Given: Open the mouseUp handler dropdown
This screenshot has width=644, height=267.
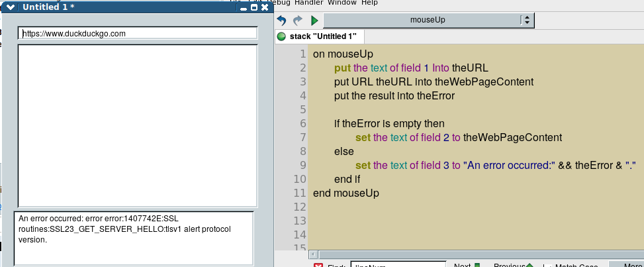Looking at the screenshot, I should [427, 20].
